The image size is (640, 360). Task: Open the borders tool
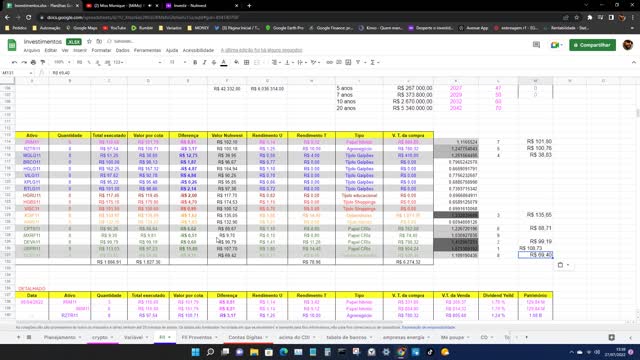pos(247,62)
